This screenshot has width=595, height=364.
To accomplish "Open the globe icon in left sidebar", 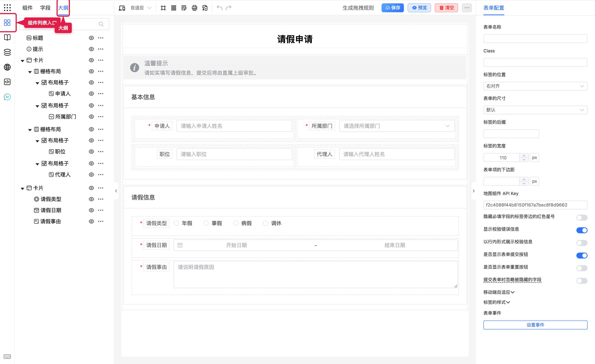I will (7, 67).
